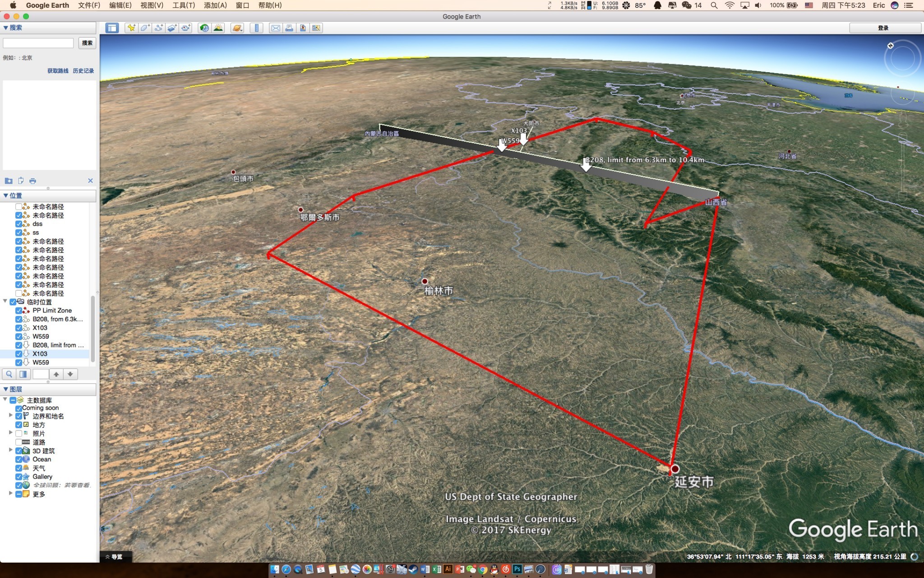This screenshot has width=924, height=578.
Task: Uncheck the dss path checkbox
Action: [19, 224]
